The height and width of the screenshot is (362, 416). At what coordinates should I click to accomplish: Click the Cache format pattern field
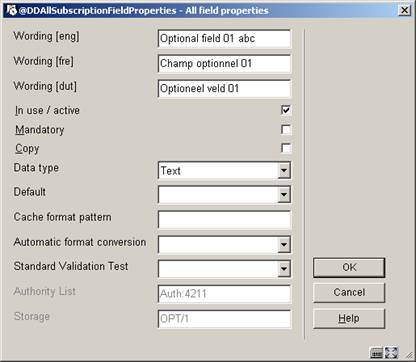click(x=224, y=220)
